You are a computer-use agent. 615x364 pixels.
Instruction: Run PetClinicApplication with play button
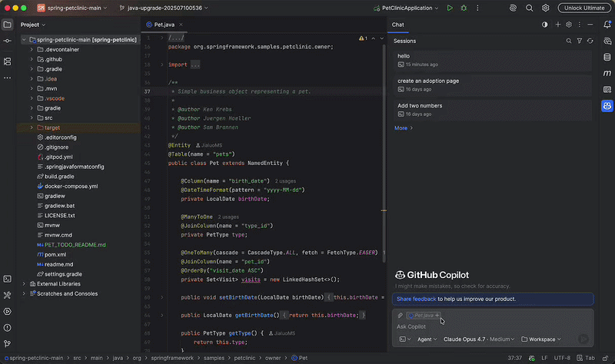pos(450,8)
